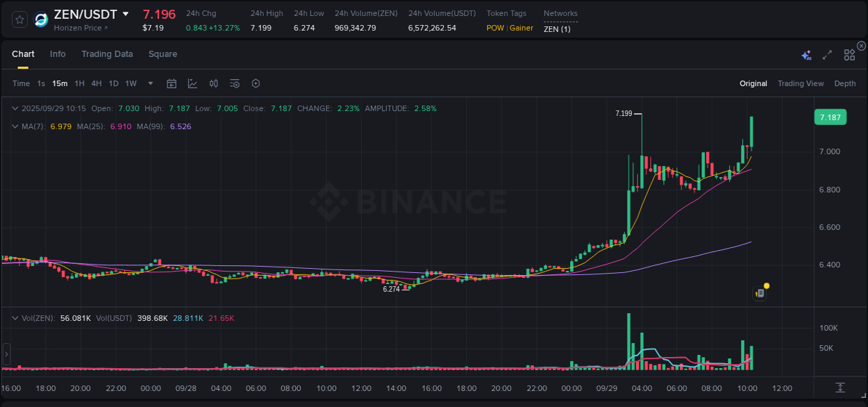Viewport: 868px width, 407px height.
Task: Expand more interval options dropdown
Action: 149,83
